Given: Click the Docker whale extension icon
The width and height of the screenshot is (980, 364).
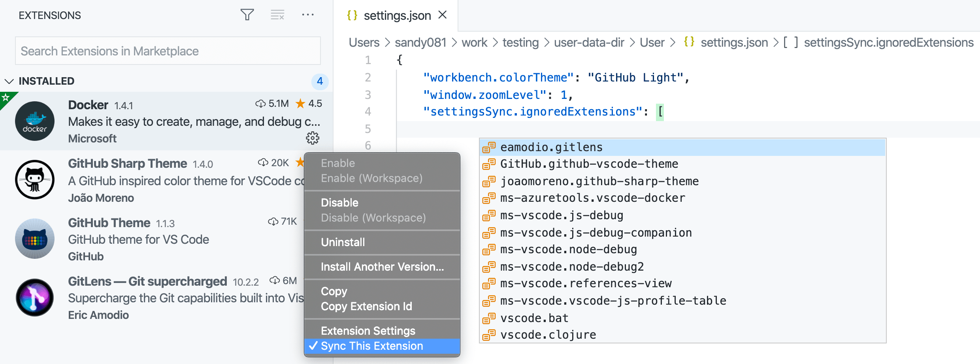Looking at the screenshot, I should click(x=35, y=121).
